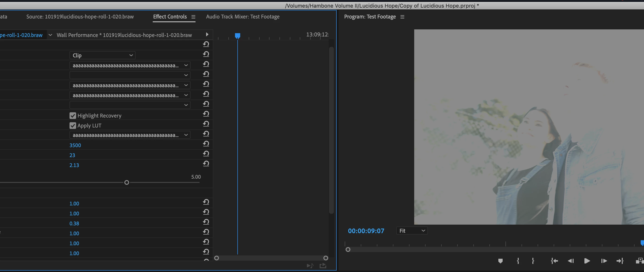
Task: Click the Mark Out bracket icon
Action: tap(533, 261)
